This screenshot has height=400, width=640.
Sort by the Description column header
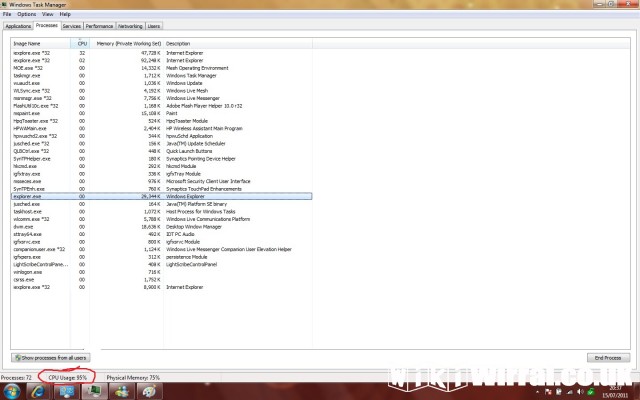coord(238,43)
